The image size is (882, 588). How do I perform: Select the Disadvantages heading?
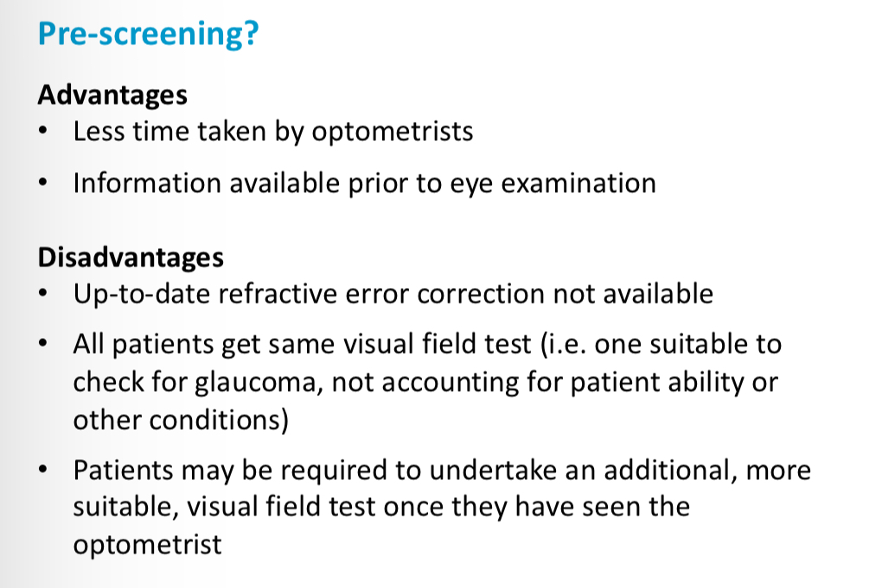[131, 258]
